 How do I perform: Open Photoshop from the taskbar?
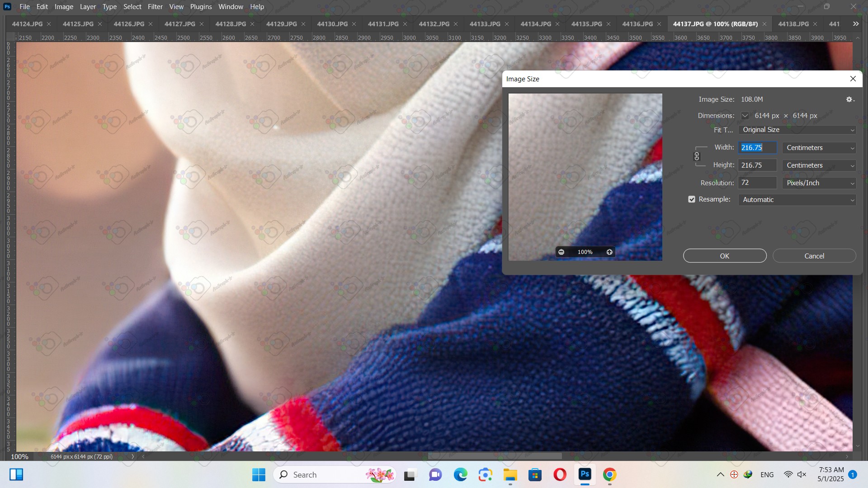tap(585, 474)
